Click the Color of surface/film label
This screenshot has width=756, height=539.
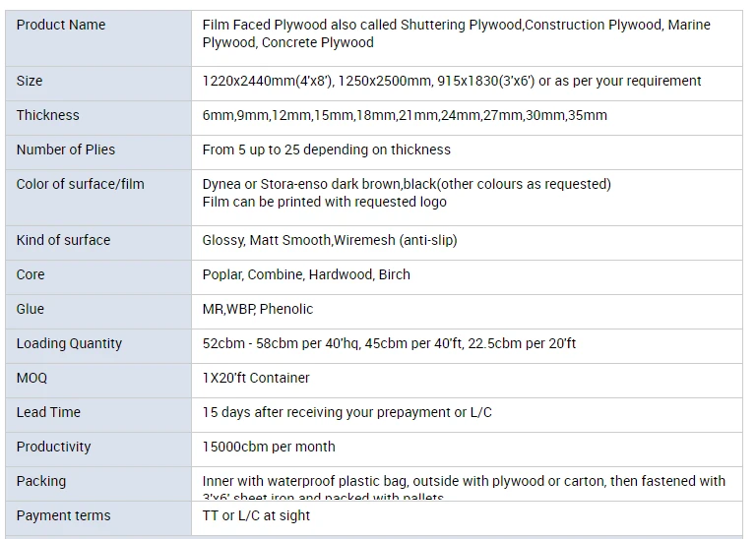[x=80, y=184]
